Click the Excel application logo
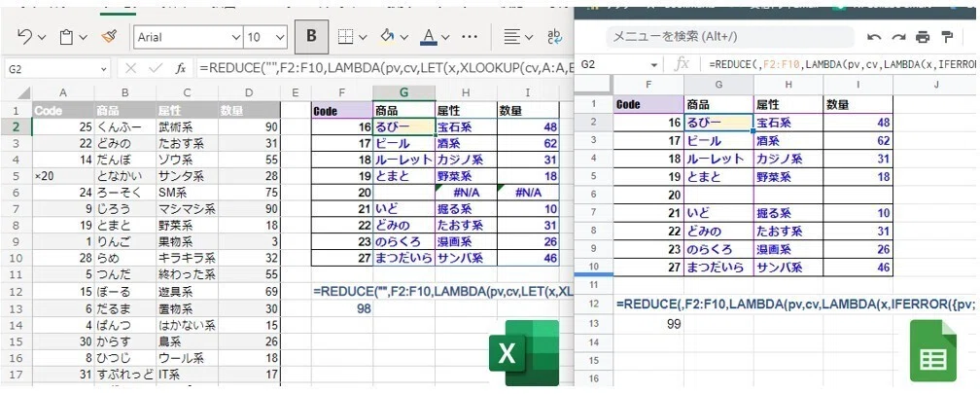The width and height of the screenshot is (980, 394). click(x=523, y=353)
